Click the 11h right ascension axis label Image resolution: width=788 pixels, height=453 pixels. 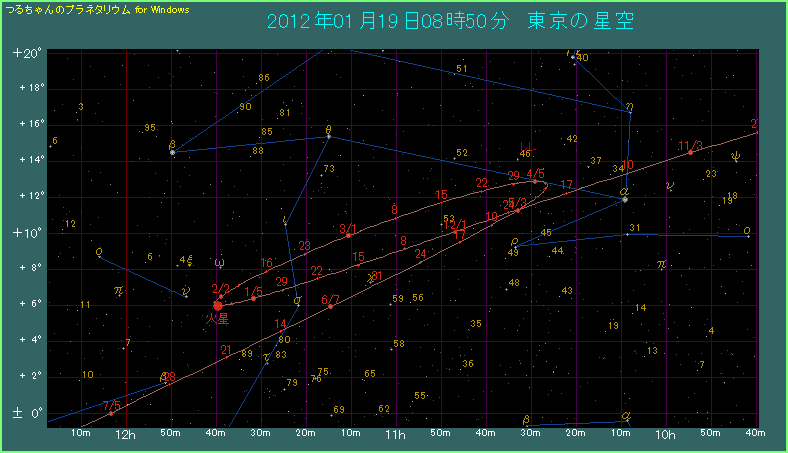coord(395,436)
